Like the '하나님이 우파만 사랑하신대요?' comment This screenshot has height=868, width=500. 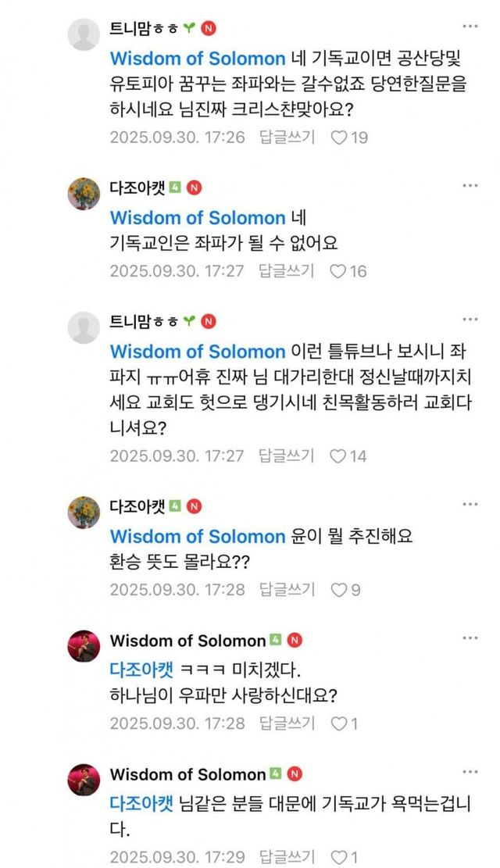coord(339,723)
